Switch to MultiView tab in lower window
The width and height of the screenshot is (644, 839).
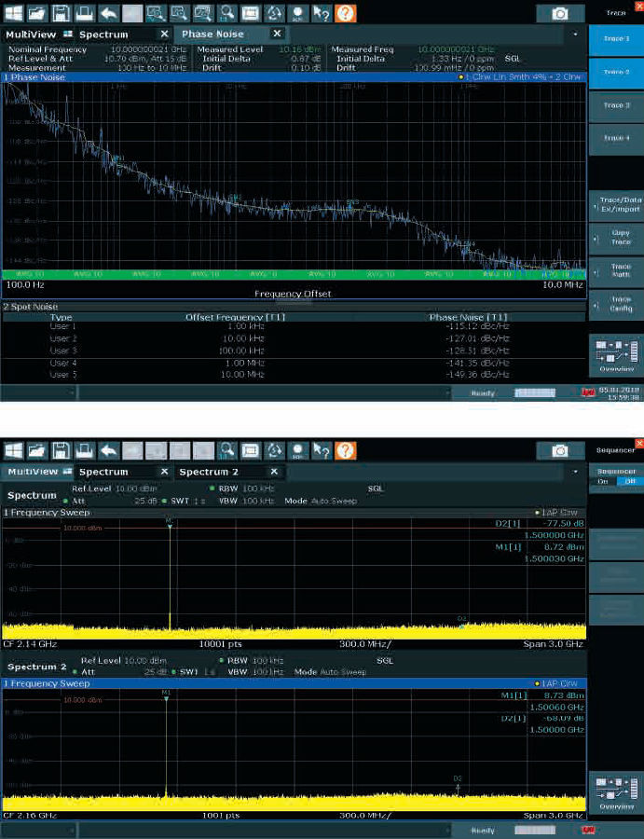(x=37, y=472)
